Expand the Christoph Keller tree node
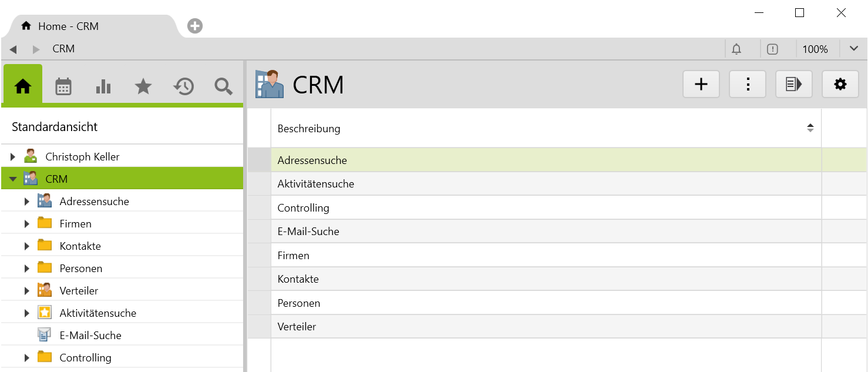868x372 pixels. (x=13, y=157)
